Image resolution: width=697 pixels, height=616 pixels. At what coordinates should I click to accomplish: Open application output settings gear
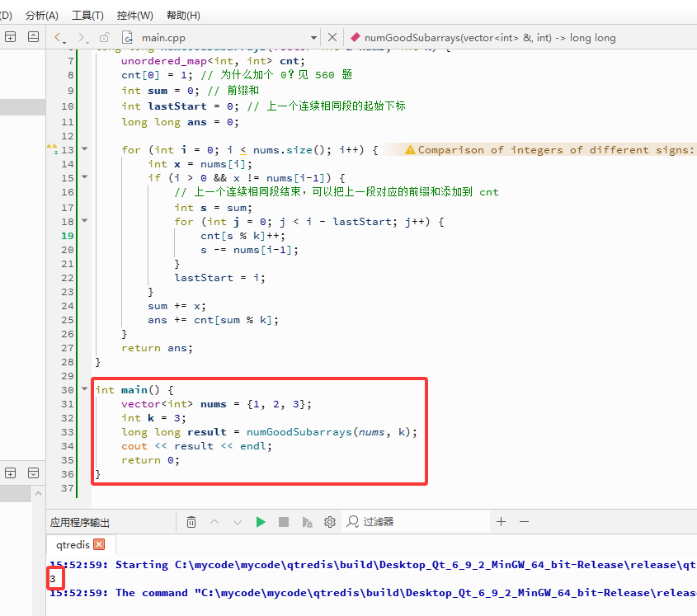(330, 522)
